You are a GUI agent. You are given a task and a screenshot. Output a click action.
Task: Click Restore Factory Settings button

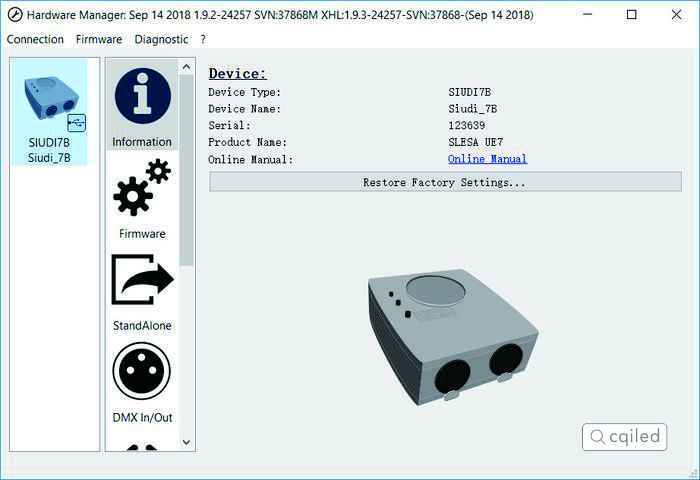point(445,182)
